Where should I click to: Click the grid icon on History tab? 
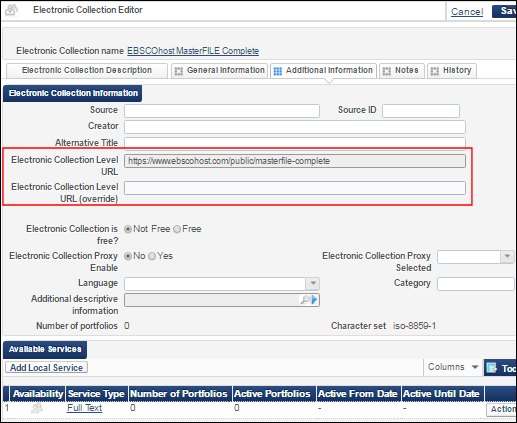click(x=435, y=71)
